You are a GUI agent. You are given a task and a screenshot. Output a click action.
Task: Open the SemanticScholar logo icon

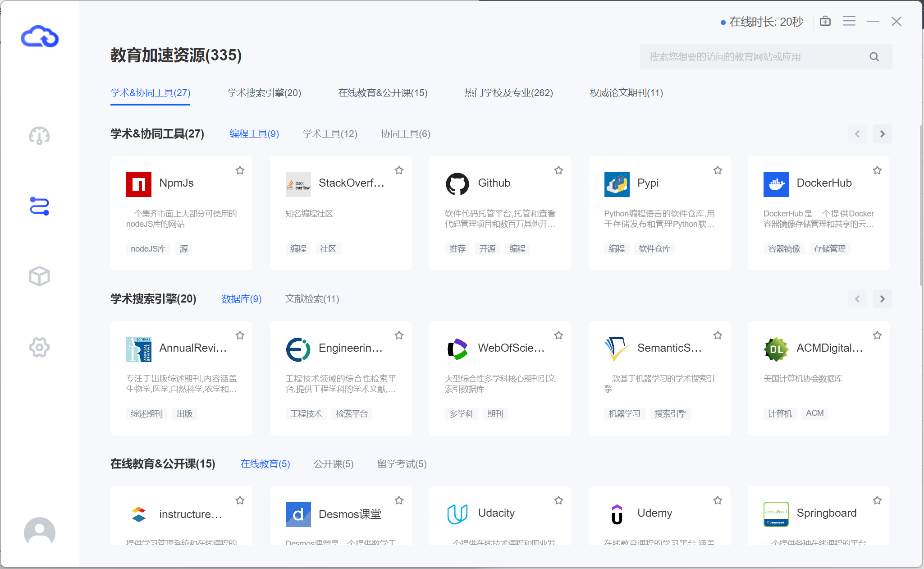[x=617, y=349]
